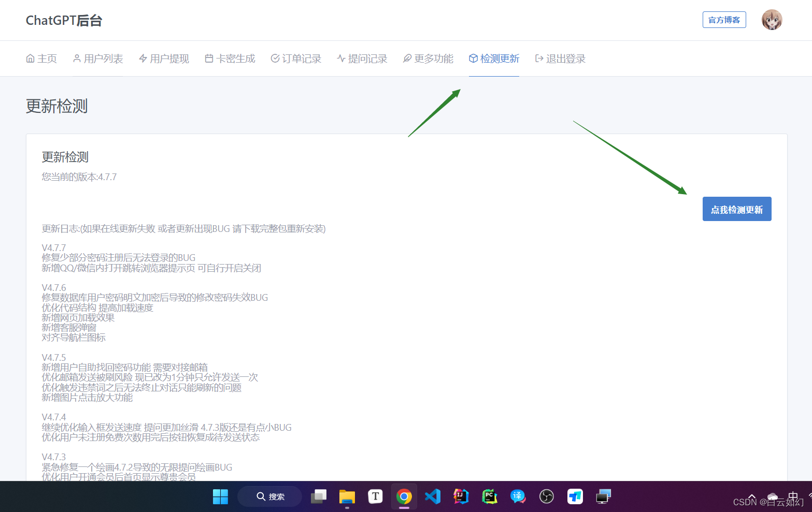Screen dimensions: 812x512
Task: Open Typora from the taskbar
Action: (375, 496)
